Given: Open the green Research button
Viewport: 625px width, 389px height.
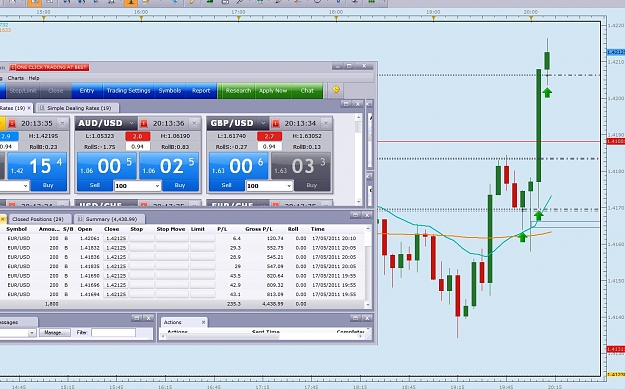Looking at the screenshot, I should tap(238, 91).
